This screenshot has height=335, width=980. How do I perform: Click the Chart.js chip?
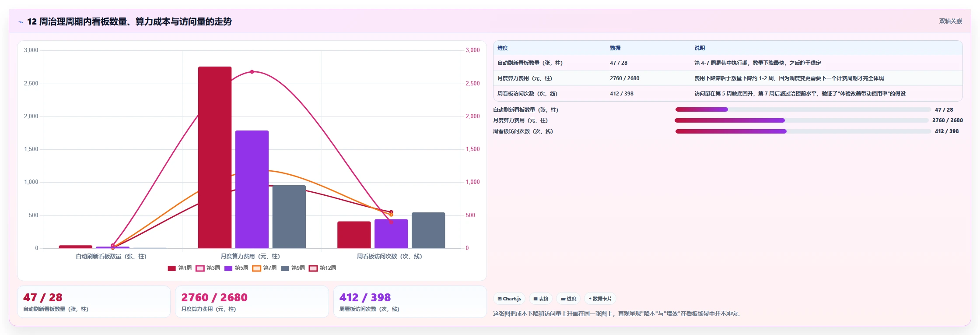coord(509,299)
